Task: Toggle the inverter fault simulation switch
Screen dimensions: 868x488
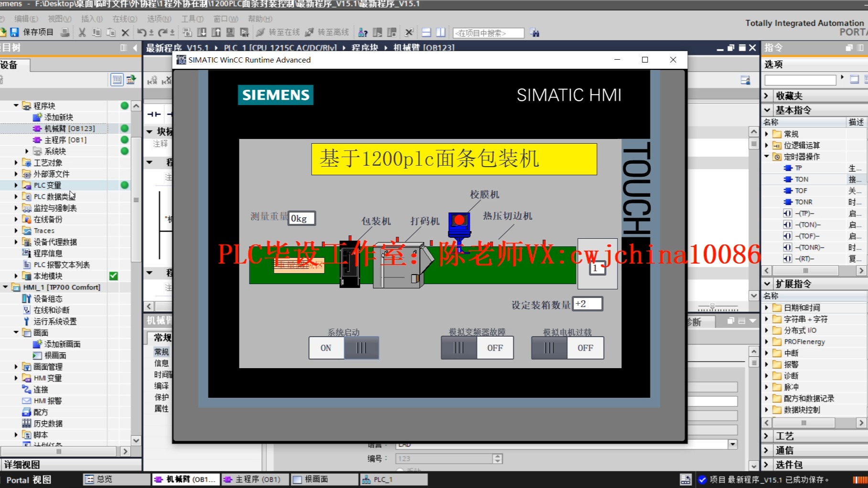Action: coord(477,348)
